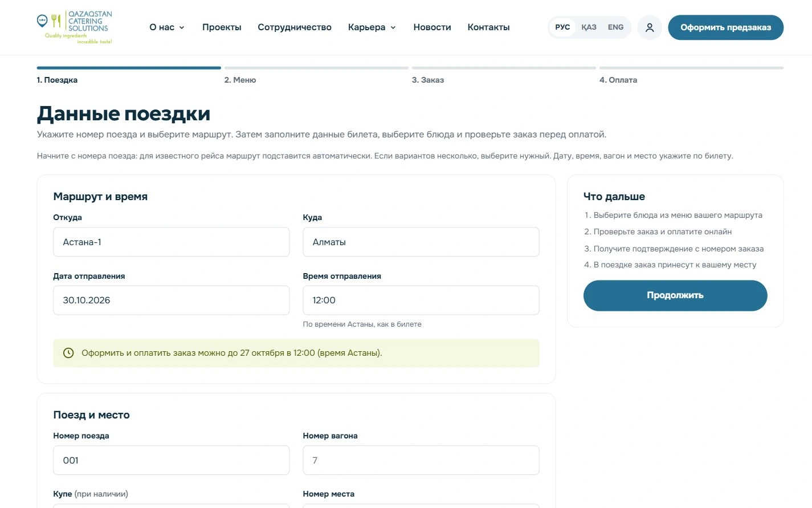This screenshot has height=508, width=812.
Task: Select step 4. Оплата
Action: tap(691, 76)
